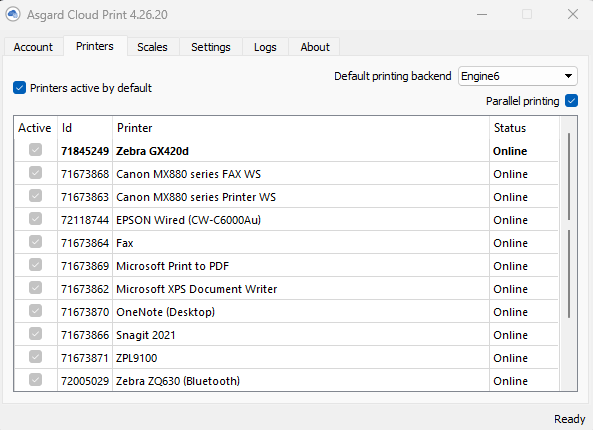Toggle Active checkbox for Canon MX880 Printer WS
593x430 pixels.
[x=36, y=196]
